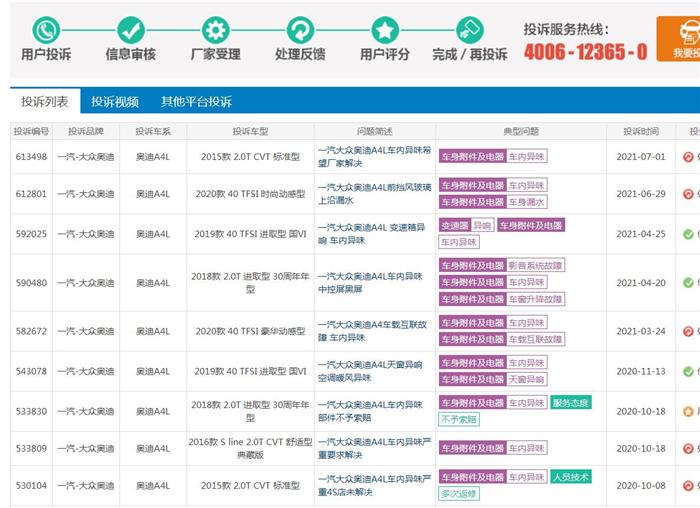The height and width of the screenshot is (508, 700).
Task: Open complaint 车内异味严重4S店未解决
Action: click(374, 485)
